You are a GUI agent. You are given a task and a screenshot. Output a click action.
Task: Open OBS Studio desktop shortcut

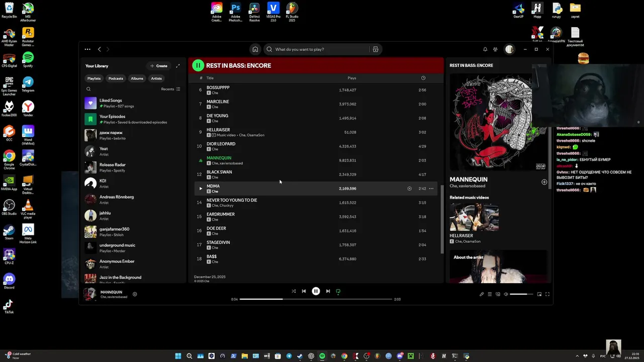(9, 207)
